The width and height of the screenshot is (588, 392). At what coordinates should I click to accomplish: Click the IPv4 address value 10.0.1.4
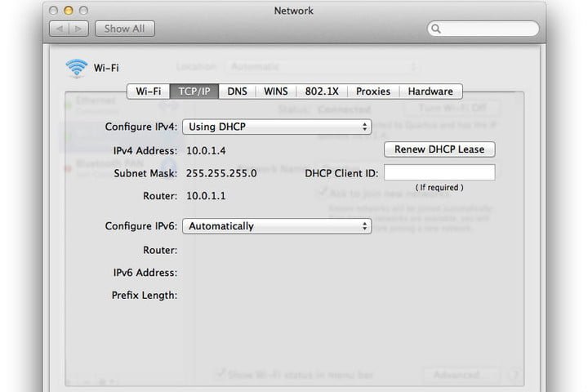206,151
